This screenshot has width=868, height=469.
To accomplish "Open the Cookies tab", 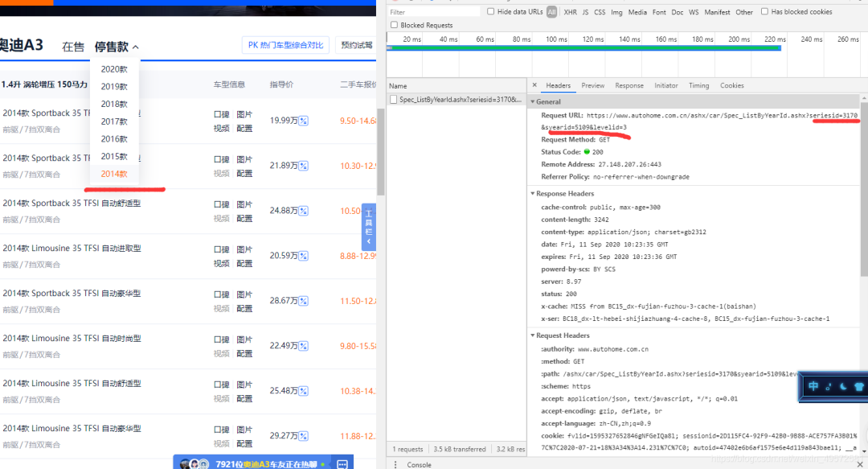I will [x=732, y=85].
